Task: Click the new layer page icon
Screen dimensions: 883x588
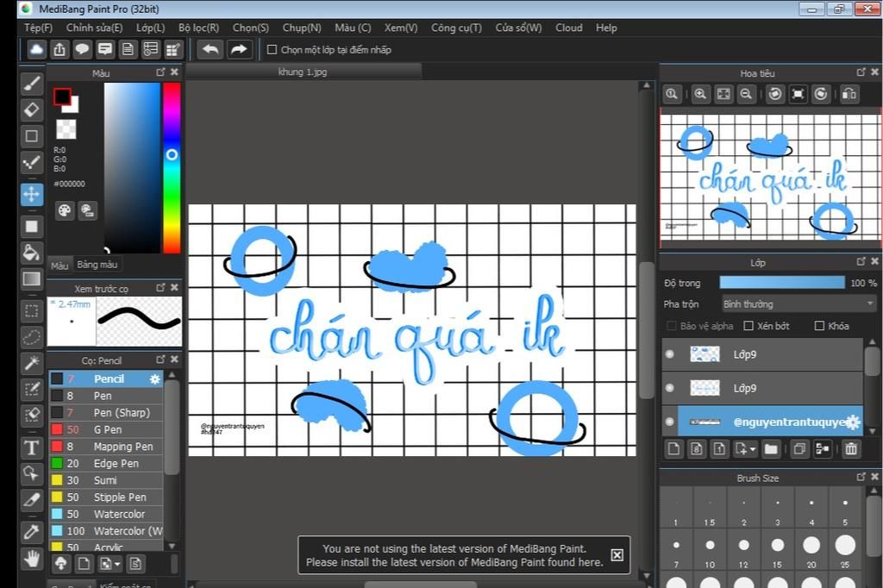Action: 673,449
